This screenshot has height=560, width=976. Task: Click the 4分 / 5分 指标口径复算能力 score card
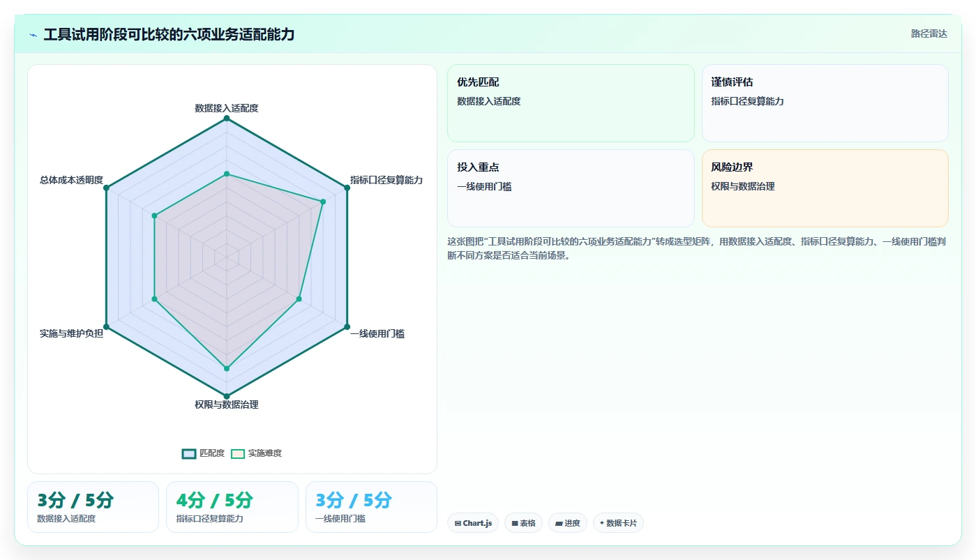232,507
